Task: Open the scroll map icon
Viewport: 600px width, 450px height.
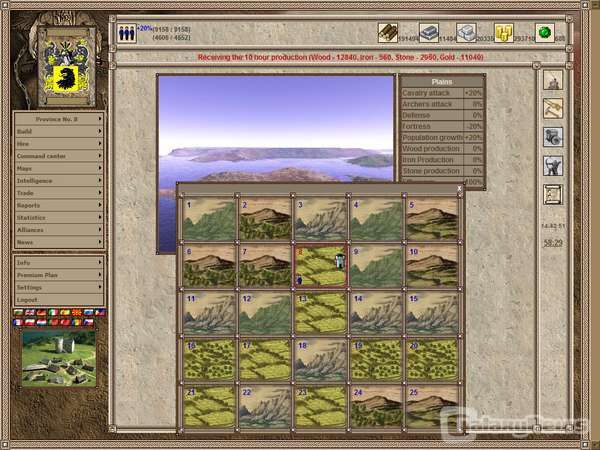Action: [x=553, y=194]
